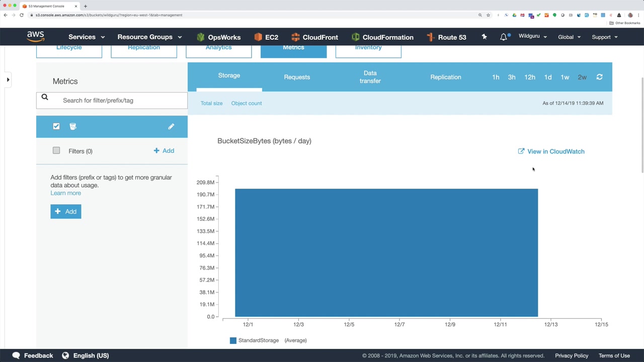Click the bucket icon in the highlighted row
Screen dimensions: 644x362
coord(73,126)
